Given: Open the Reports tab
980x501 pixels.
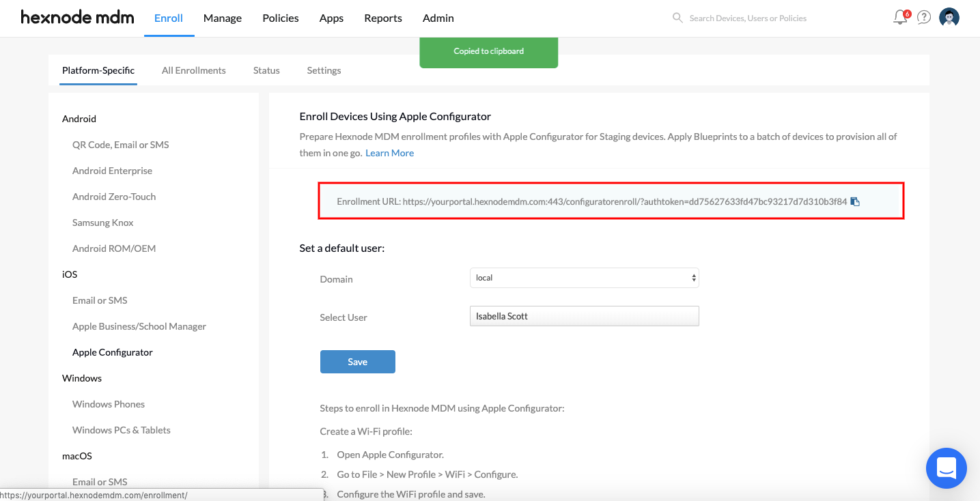Looking at the screenshot, I should point(383,18).
